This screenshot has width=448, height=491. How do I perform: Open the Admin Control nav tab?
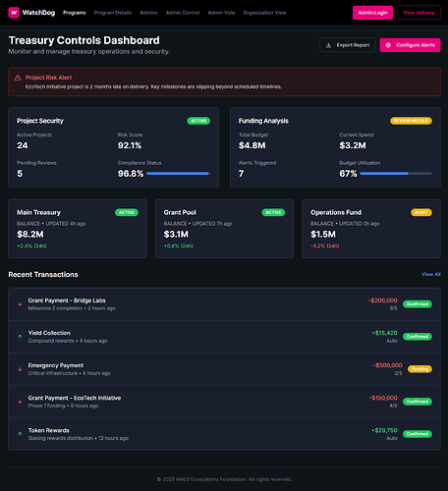(x=183, y=13)
